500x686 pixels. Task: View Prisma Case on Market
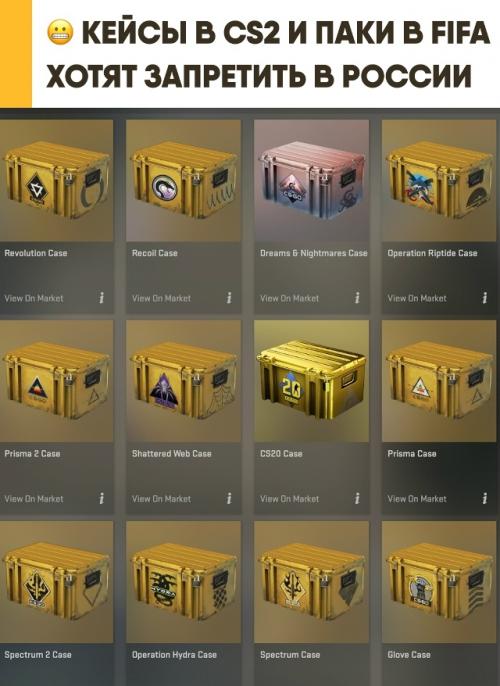click(417, 499)
